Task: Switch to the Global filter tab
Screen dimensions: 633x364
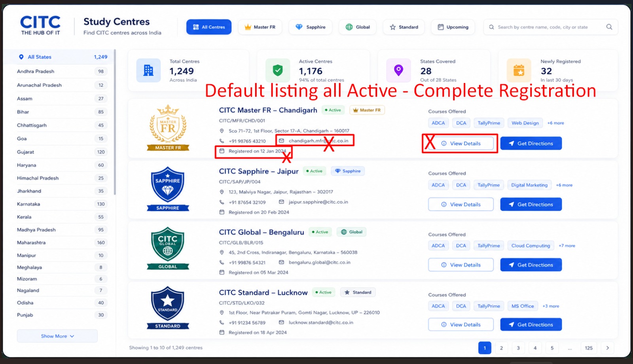Action: tap(358, 27)
